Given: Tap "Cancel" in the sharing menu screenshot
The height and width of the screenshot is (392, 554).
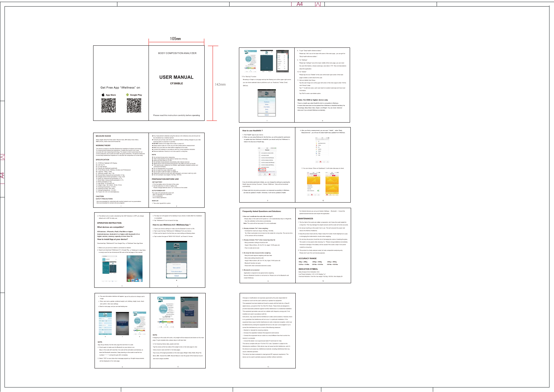Looking at the screenshot, I should coord(267,115).
